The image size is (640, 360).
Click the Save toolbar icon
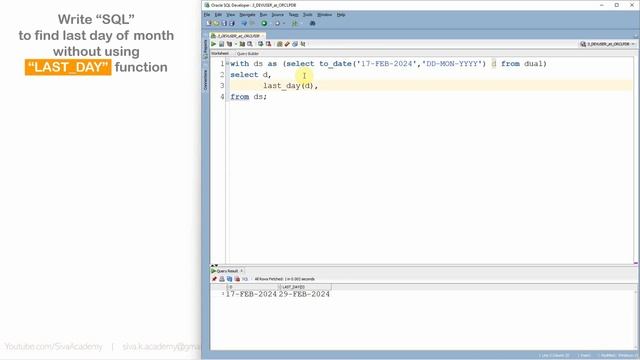(x=224, y=23)
